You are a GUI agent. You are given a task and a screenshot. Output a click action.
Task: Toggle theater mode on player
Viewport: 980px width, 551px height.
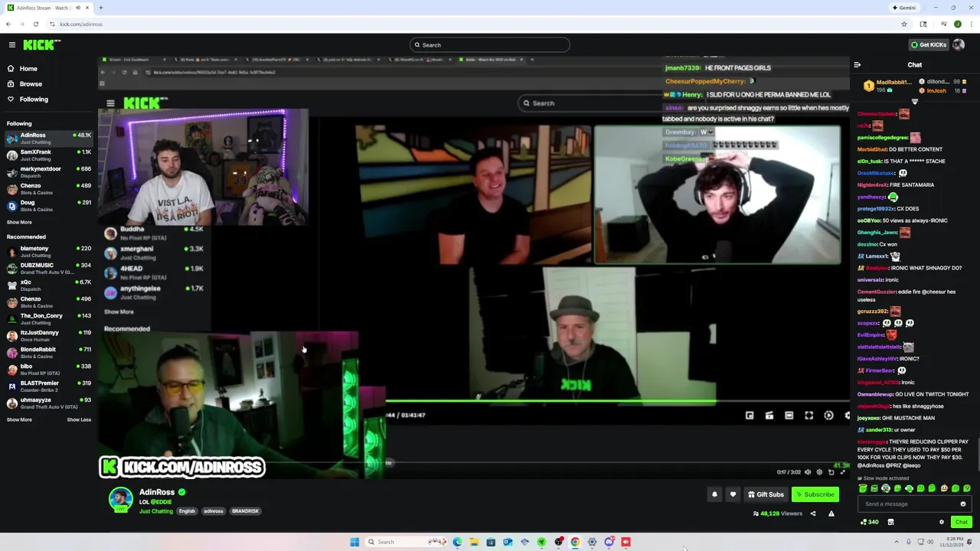coord(831,472)
